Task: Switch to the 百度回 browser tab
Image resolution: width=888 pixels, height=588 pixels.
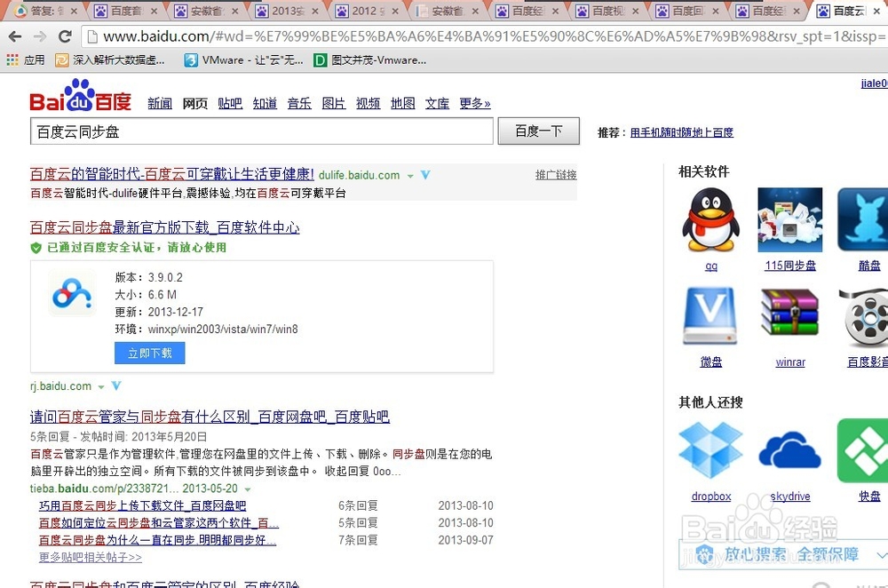Action: pos(687,10)
